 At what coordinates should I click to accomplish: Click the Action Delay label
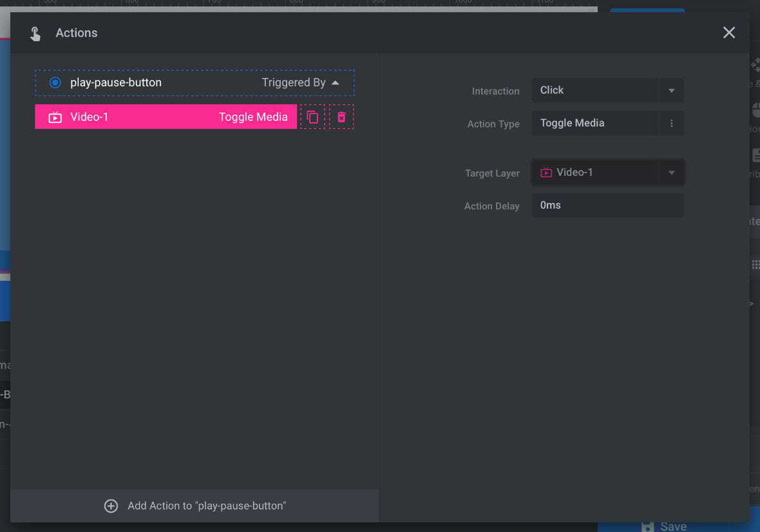click(491, 206)
